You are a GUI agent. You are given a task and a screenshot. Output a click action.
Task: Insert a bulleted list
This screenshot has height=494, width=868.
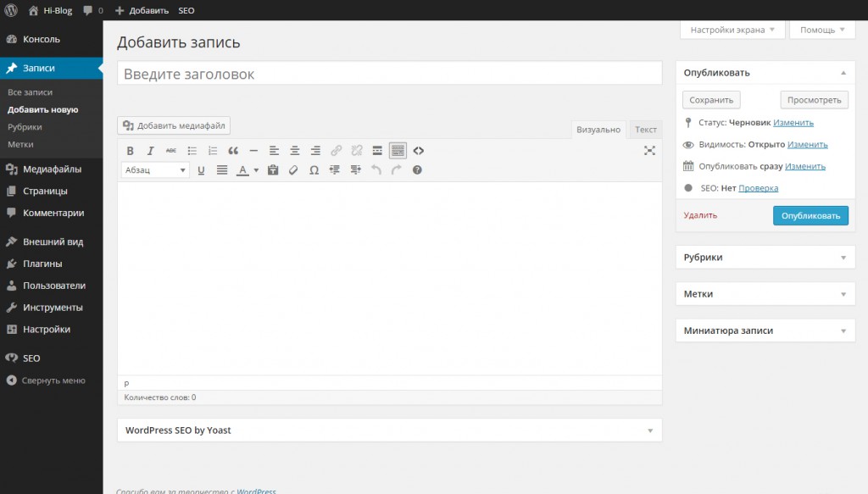point(192,151)
